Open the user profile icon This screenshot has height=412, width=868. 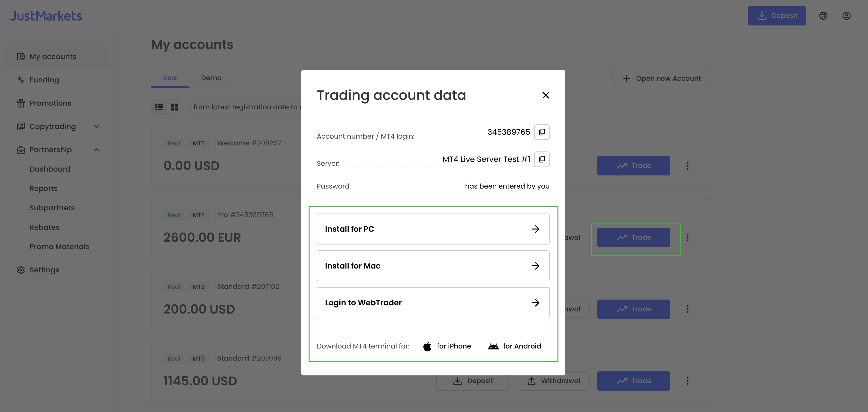tap(846, 16)
